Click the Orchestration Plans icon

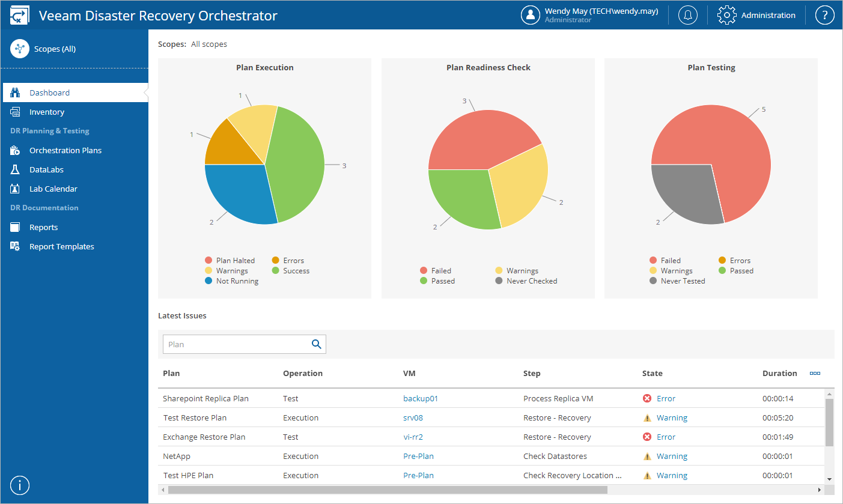pos(16,150)
